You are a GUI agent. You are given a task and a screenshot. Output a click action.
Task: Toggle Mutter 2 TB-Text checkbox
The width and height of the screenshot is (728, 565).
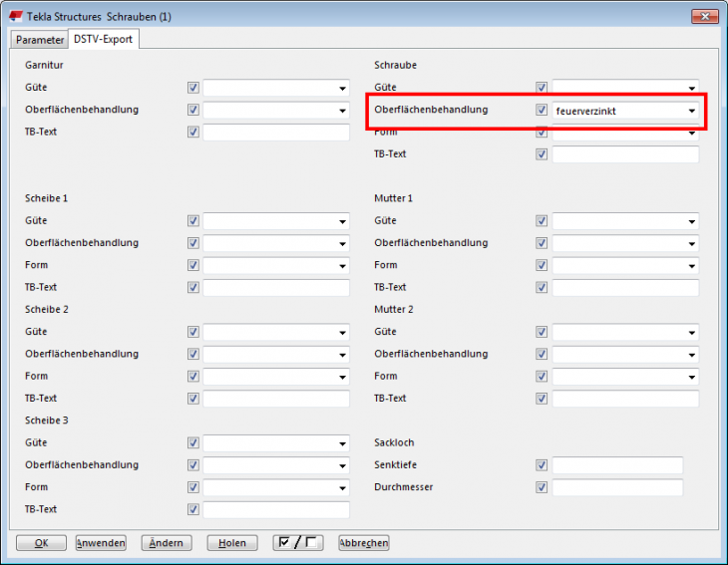coord(543,399)
